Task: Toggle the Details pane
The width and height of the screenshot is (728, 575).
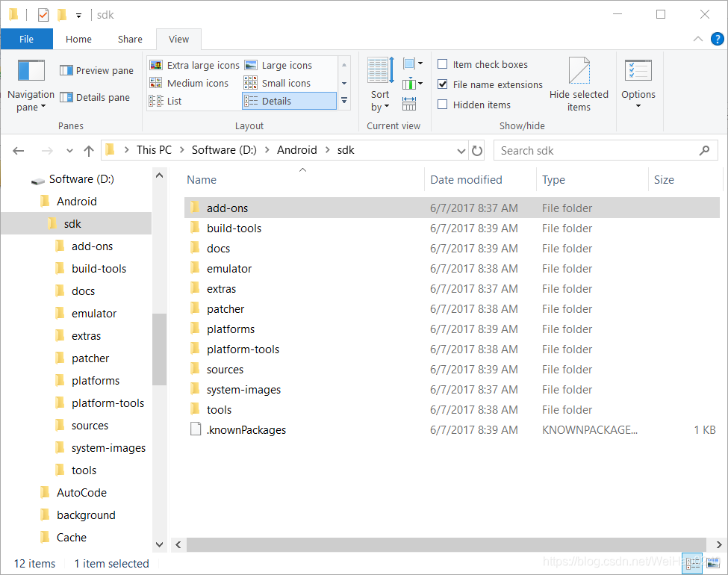Action: 95,98
